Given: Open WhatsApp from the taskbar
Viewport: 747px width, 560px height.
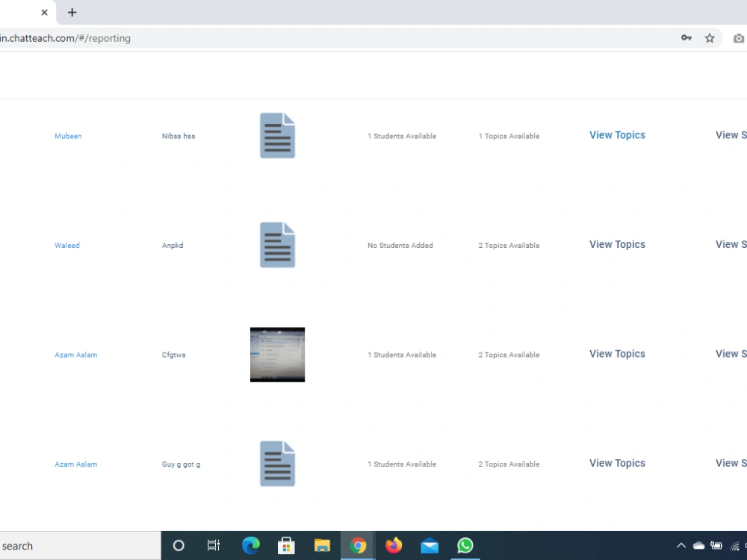Looking at the screenshot, I should [x=465, y=545].
